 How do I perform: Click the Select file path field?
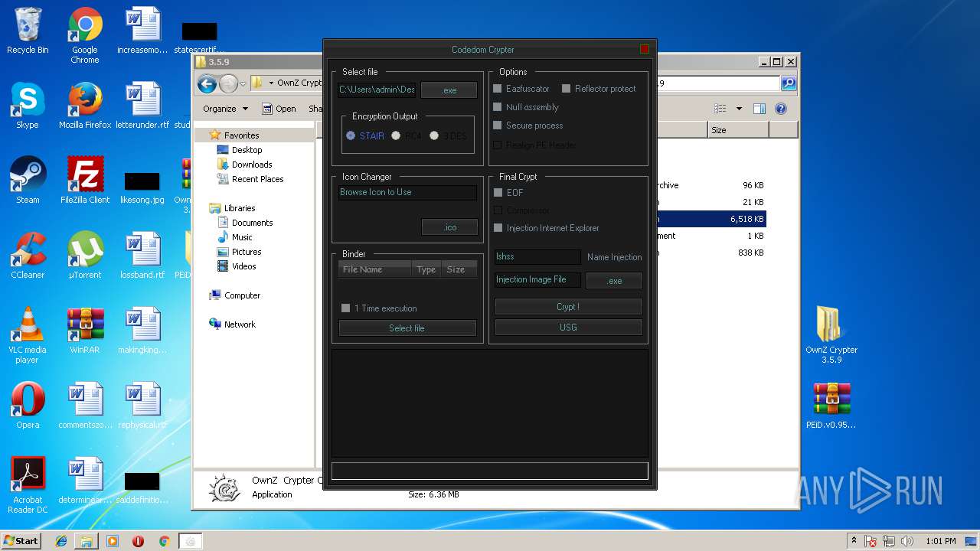377,90
